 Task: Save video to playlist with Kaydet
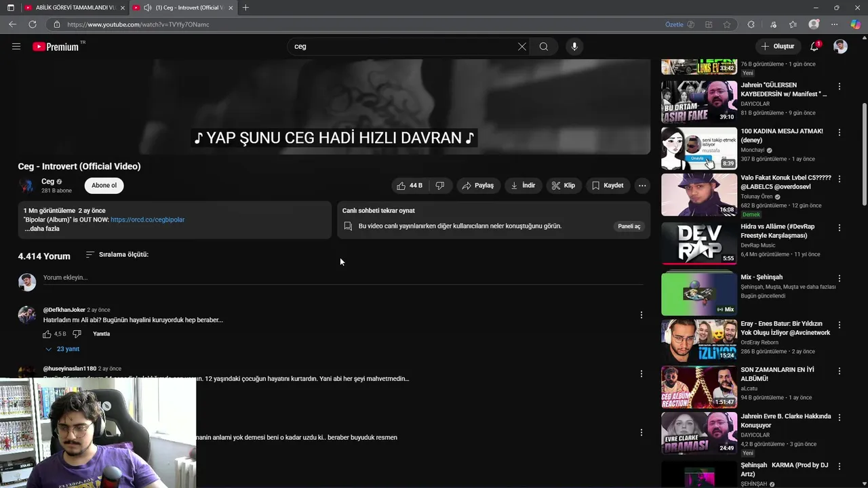coord(608,185)
